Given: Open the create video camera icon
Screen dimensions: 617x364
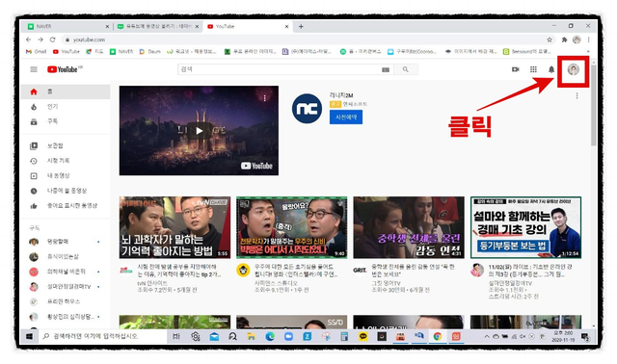Looking at the screenshot, I should (x=516, y=69).
